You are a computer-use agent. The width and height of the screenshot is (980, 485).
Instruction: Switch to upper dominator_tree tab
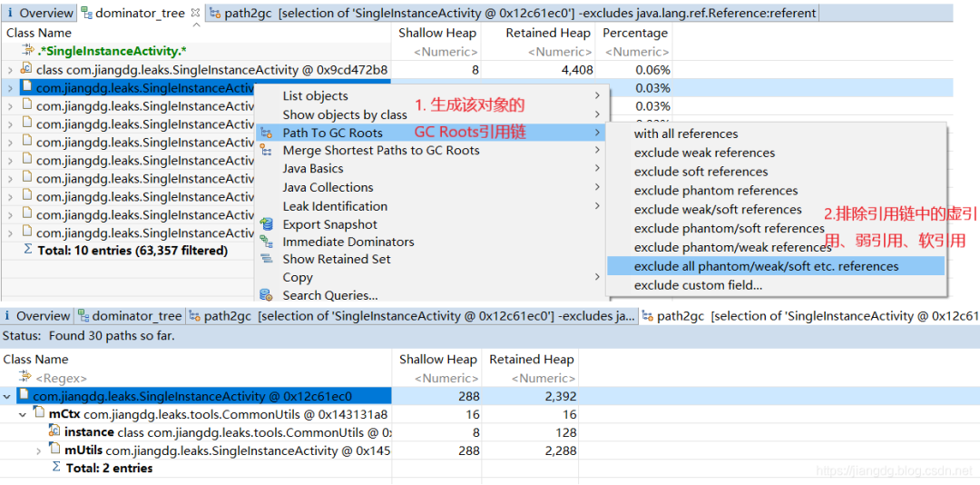(x=138, y=13)
